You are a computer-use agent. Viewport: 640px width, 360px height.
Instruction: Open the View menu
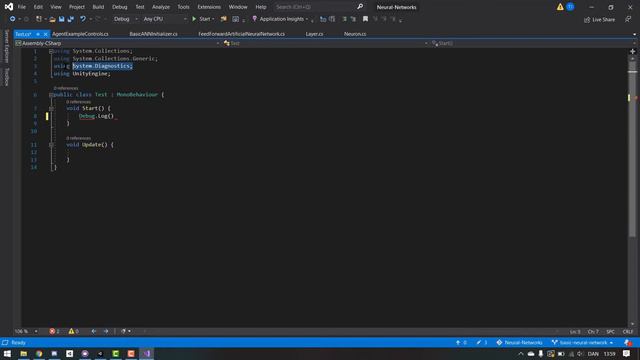(56, 7)
